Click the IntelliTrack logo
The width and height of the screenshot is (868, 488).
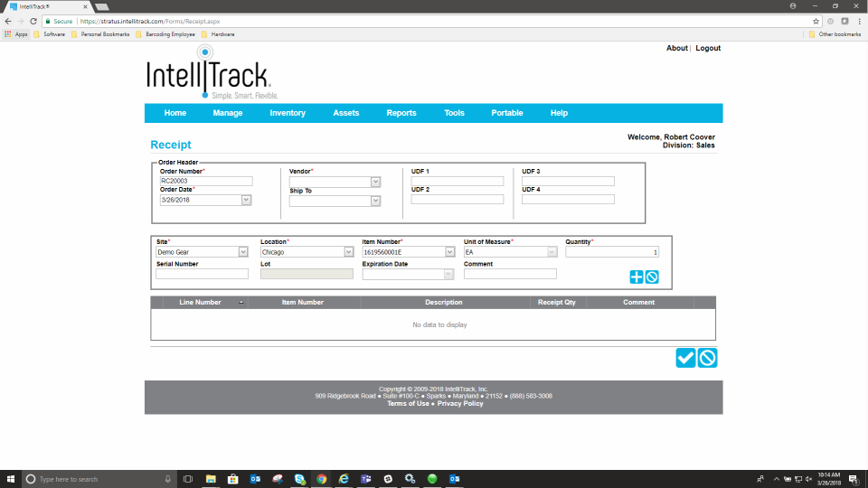tap(212, 72)
